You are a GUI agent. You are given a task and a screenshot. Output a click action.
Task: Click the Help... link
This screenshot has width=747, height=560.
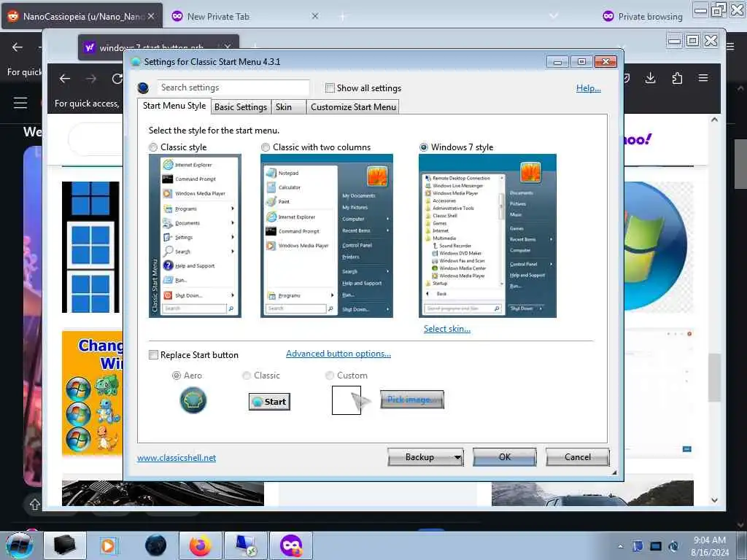click(x=589, y=88)
